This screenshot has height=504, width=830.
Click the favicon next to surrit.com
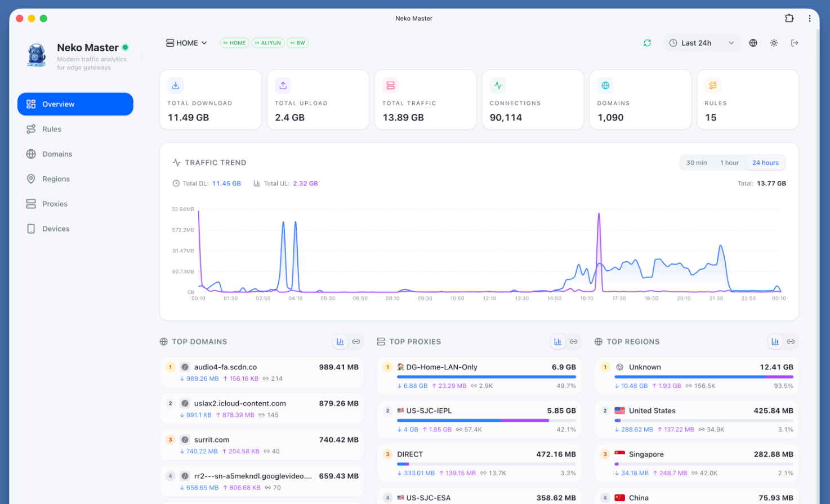pyautogui.click(x=185, y=440)
